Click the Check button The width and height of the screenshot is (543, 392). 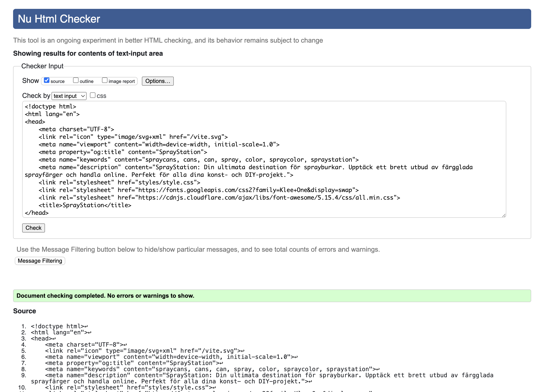click(x=34, y=228)
